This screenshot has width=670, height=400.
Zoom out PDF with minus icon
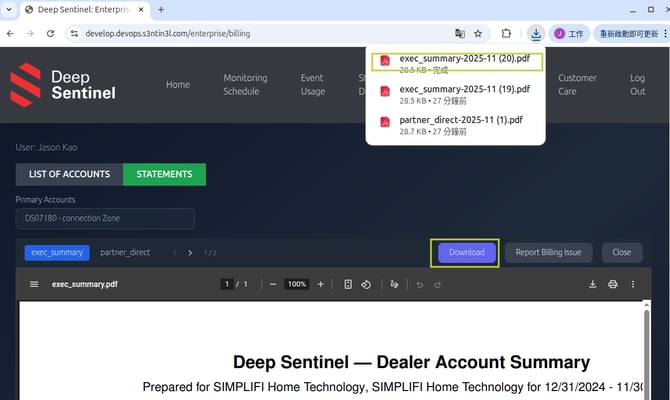pyautogui.click(x=273, y=284)
